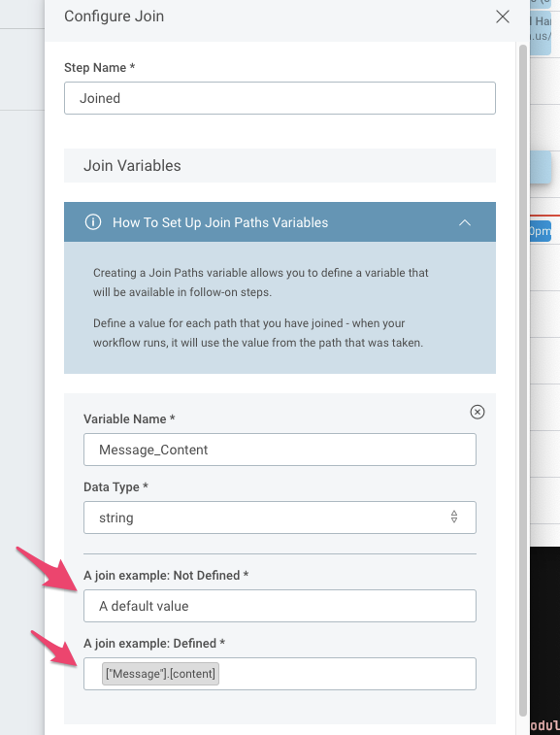Click the dark console area at bottom right
The image size is (560, 735).
pos(545,640)
